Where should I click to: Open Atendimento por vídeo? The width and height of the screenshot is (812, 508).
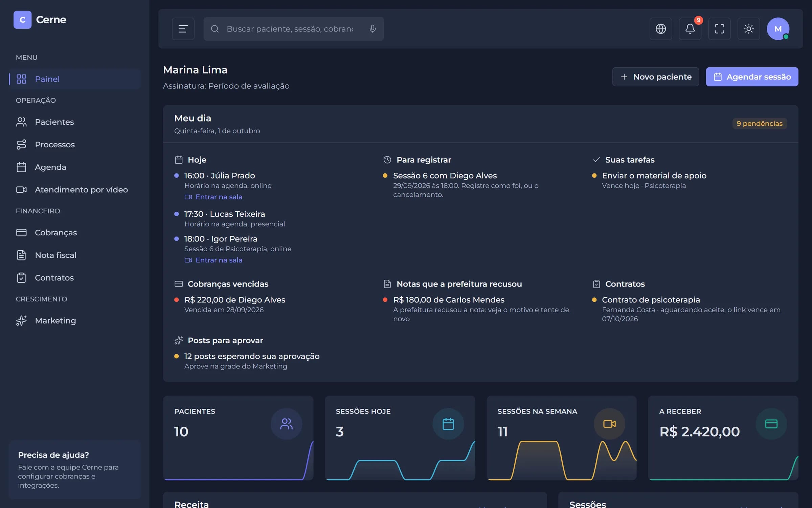coord(74,190)
